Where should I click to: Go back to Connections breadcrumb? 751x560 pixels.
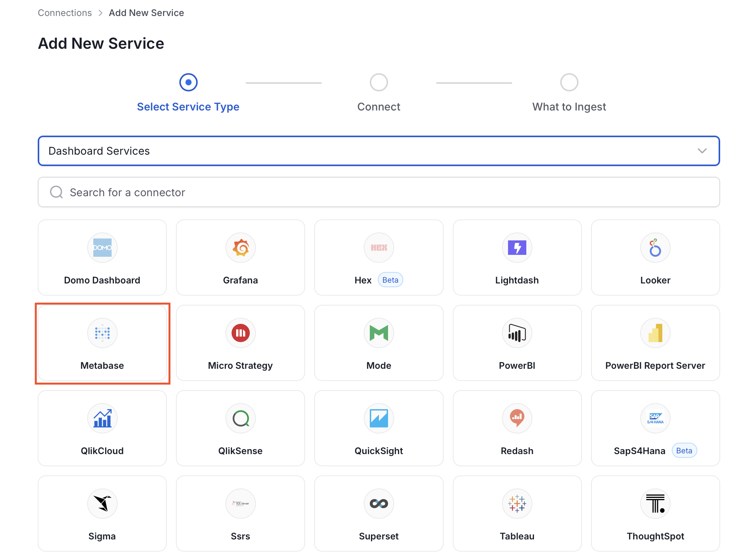[65, 13]
